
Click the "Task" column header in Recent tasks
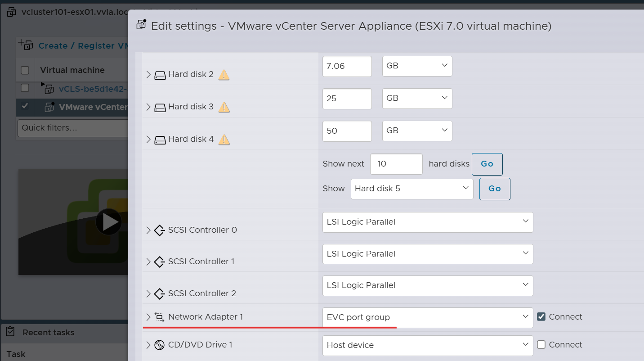click(x=16, y=354)
